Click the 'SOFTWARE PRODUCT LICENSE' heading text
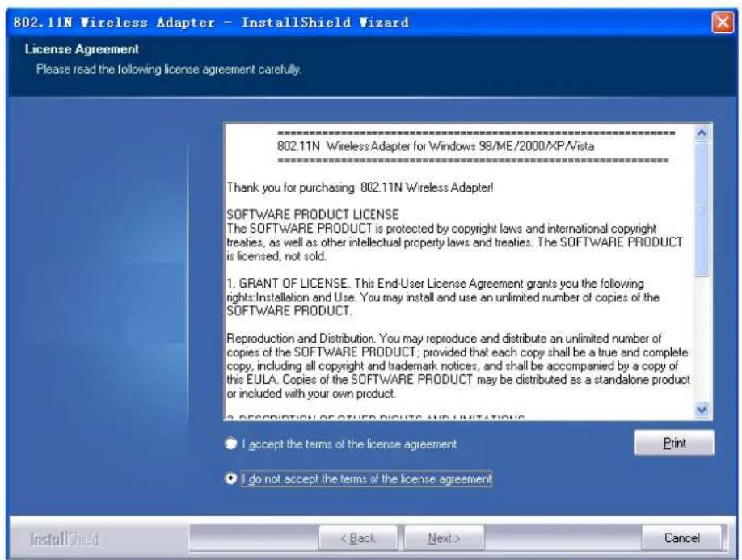 pos(313,214)
